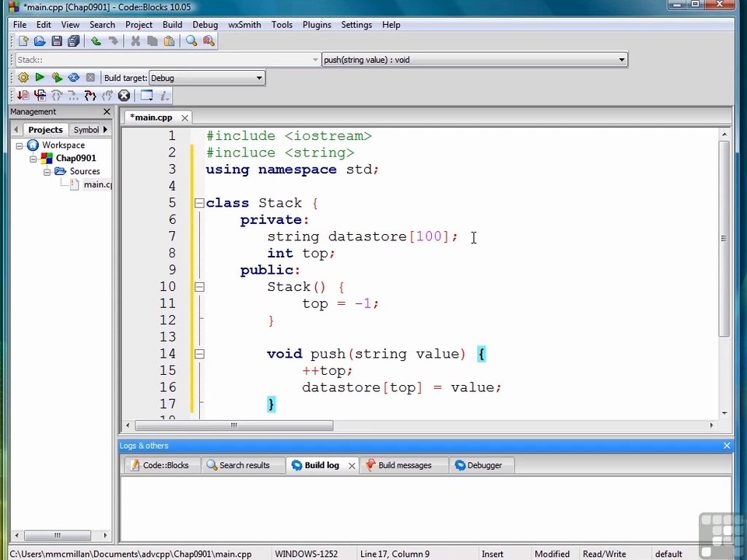Close the Management panel
747x560 pixels.
107,111
